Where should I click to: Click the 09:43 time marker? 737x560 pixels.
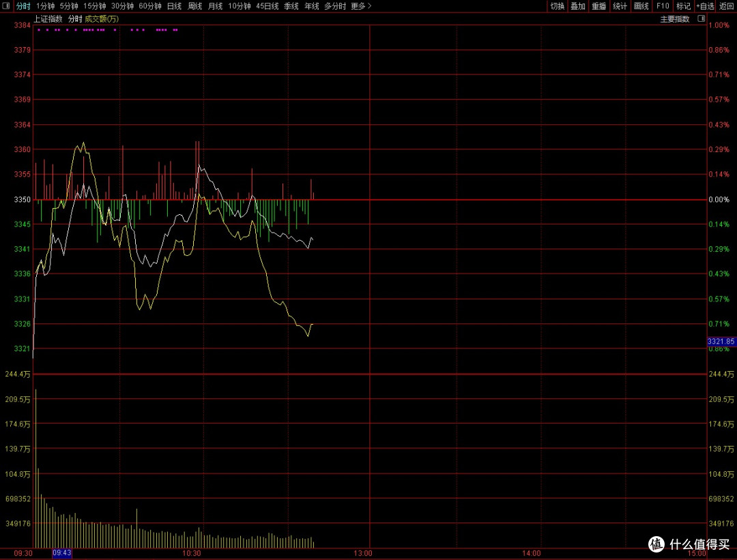coord(62,553)
